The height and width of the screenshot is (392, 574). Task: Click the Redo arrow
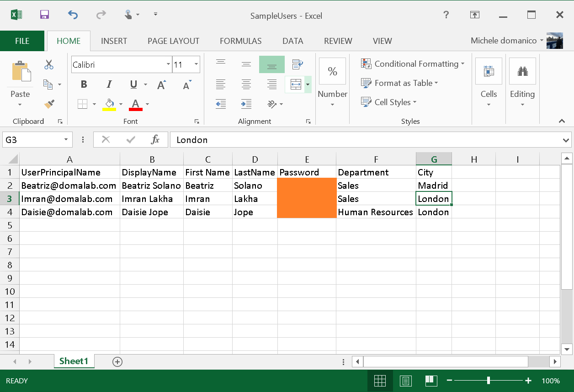[101, 15]
